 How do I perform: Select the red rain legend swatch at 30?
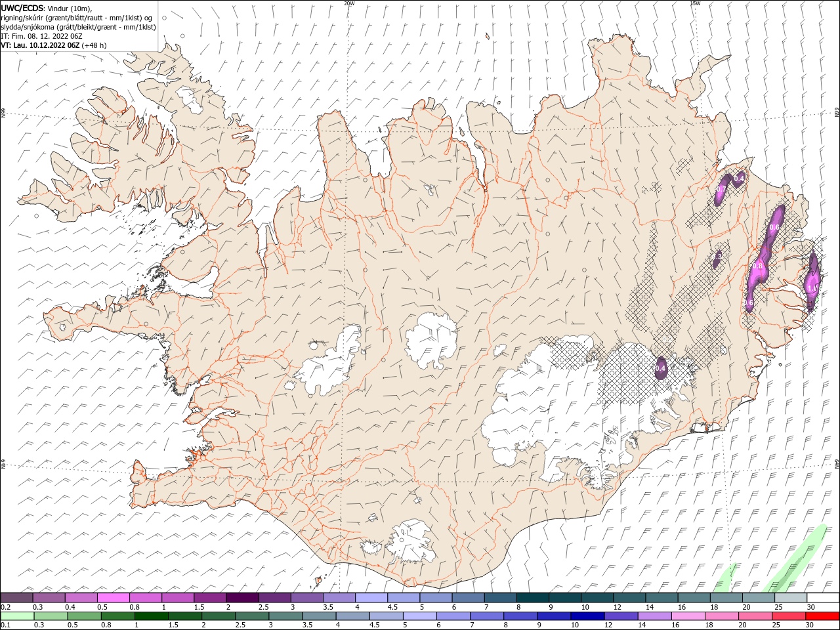pyautogui.click(x=822, y=616)
